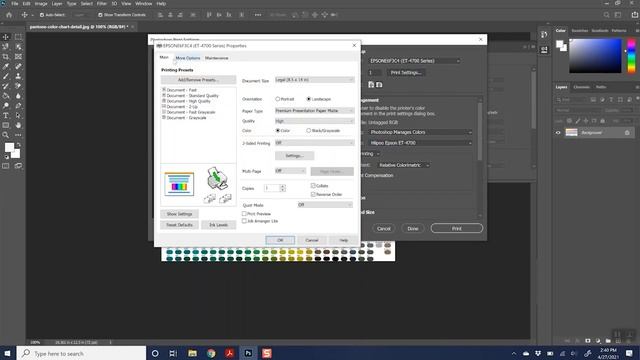Viewport: 640px width, 360px height.
Task: Toggle the Collate checkbox
Action: pyautogui.click(x=313, y=186)
